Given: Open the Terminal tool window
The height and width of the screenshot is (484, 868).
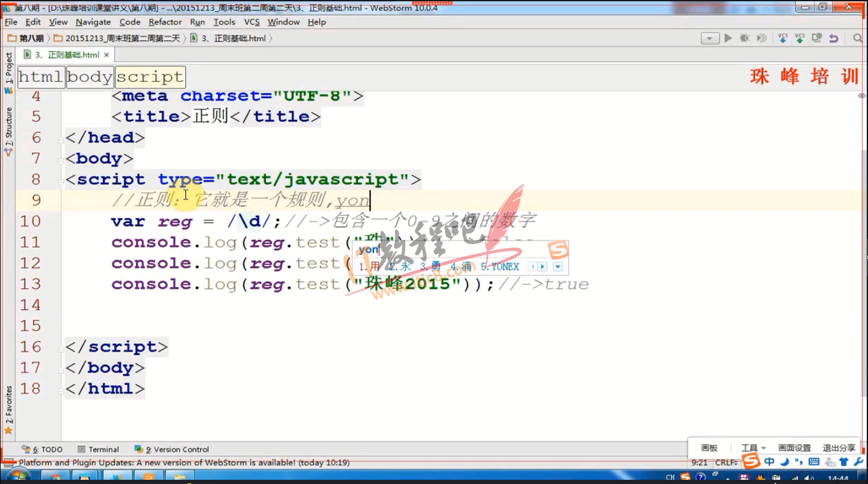Looking at the screenshot, I should click(x=99, y=449).
